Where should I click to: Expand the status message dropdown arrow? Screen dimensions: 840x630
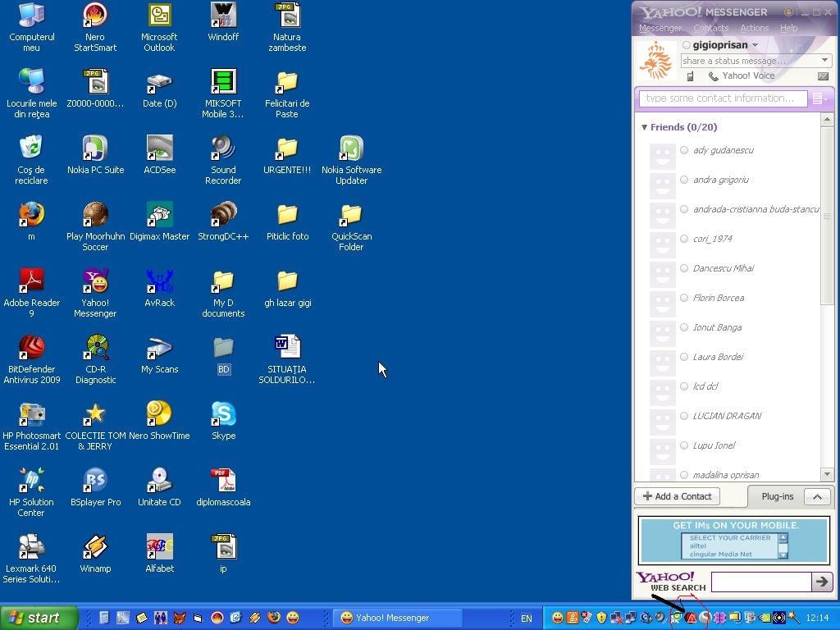(x=824, y=61)
